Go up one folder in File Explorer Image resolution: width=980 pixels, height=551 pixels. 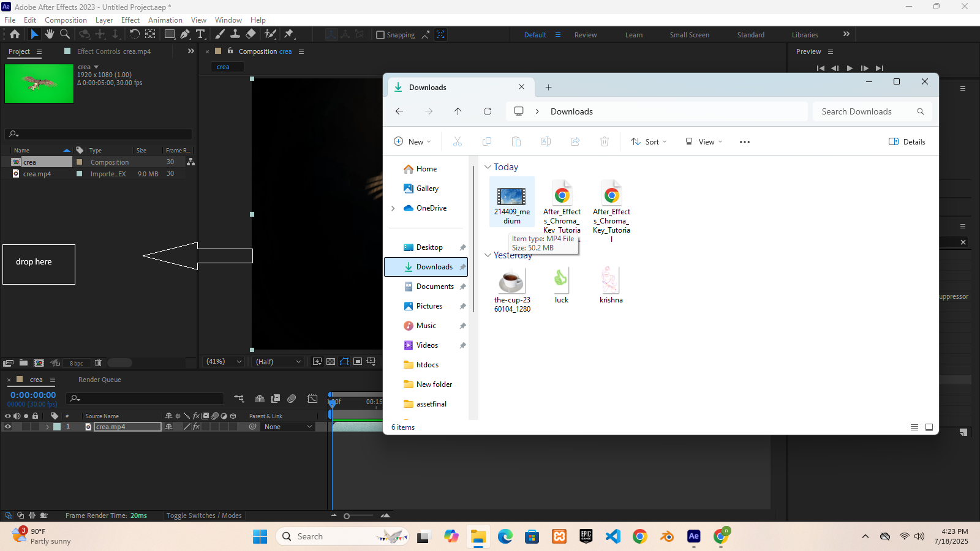(458, 111)
